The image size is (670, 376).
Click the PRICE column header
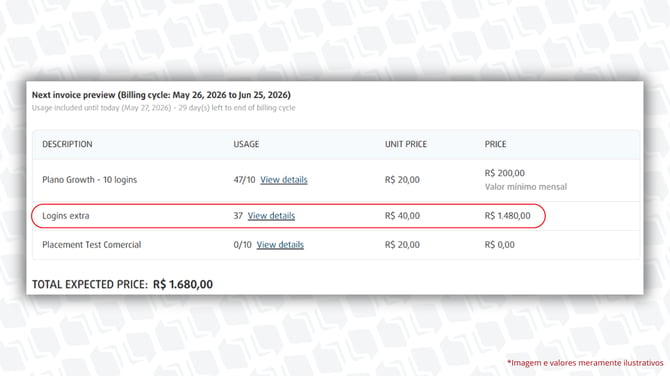coord(495,144)
